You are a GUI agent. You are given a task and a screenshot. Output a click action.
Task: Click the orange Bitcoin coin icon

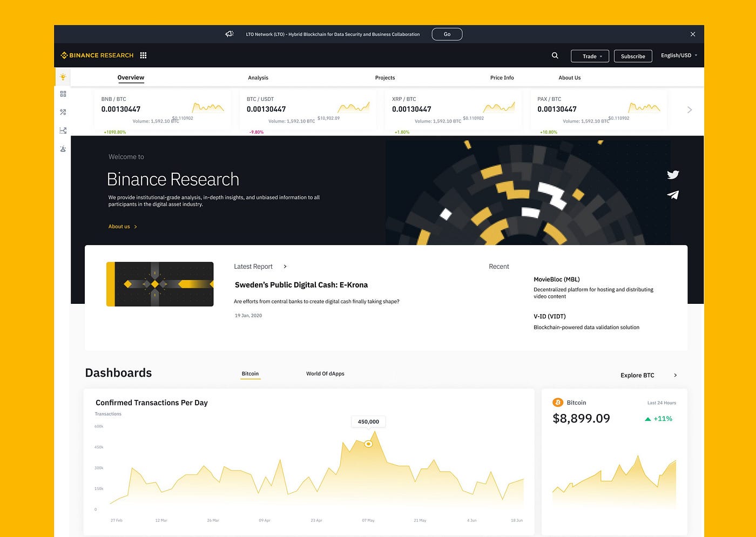click(558, 403)
